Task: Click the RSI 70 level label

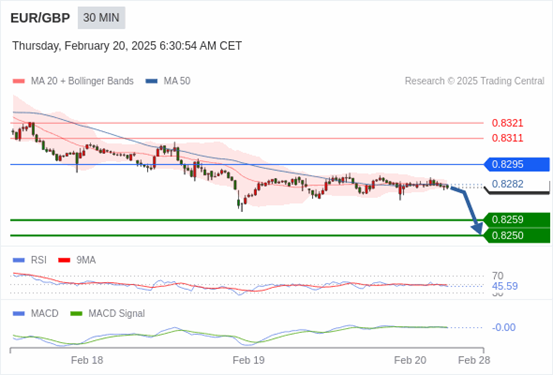Action: point(498,276)
